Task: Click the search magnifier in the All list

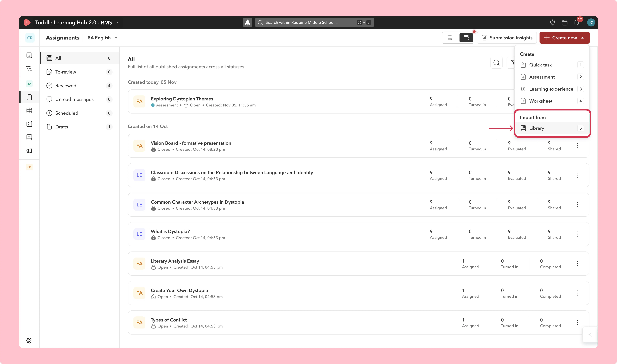Action: 496,63
